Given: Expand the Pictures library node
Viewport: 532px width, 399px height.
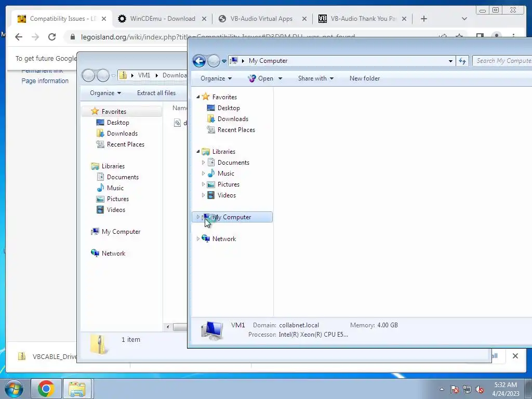Looking at the screenshot, I should (203, 184).
